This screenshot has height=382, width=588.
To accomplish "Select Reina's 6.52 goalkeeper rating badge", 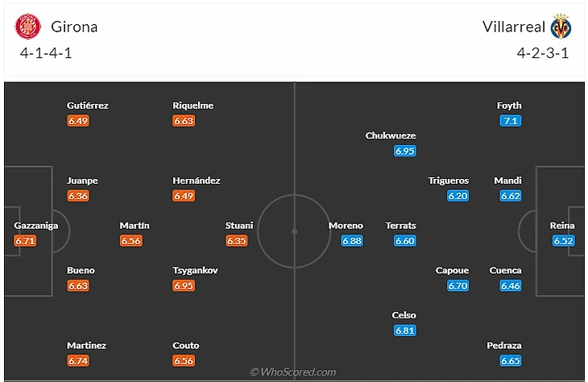I will point(564,241).
